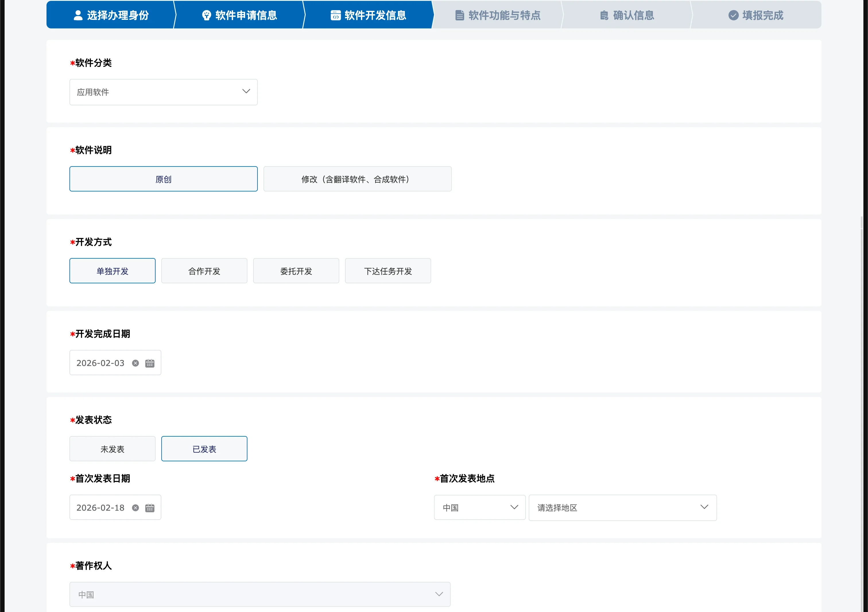Click the 原创 software description button

click(x=163, y=179)
